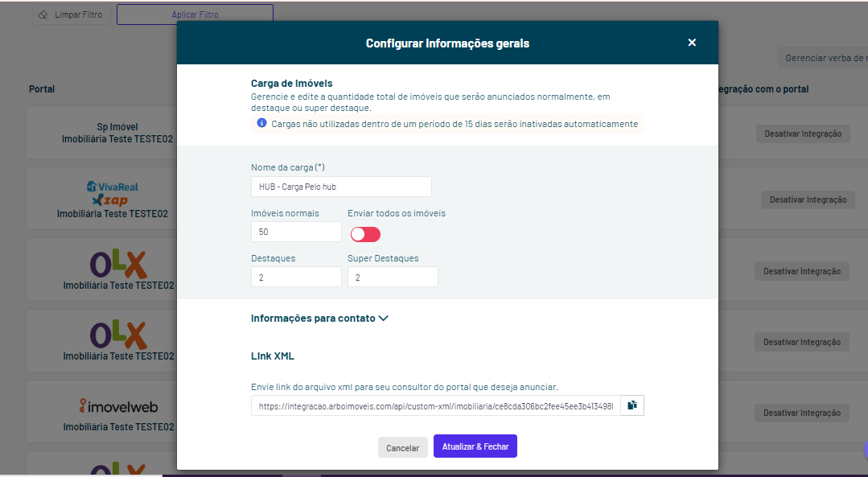Click the XML link URL field
The image size is (868, 477).
click(436, 405)
